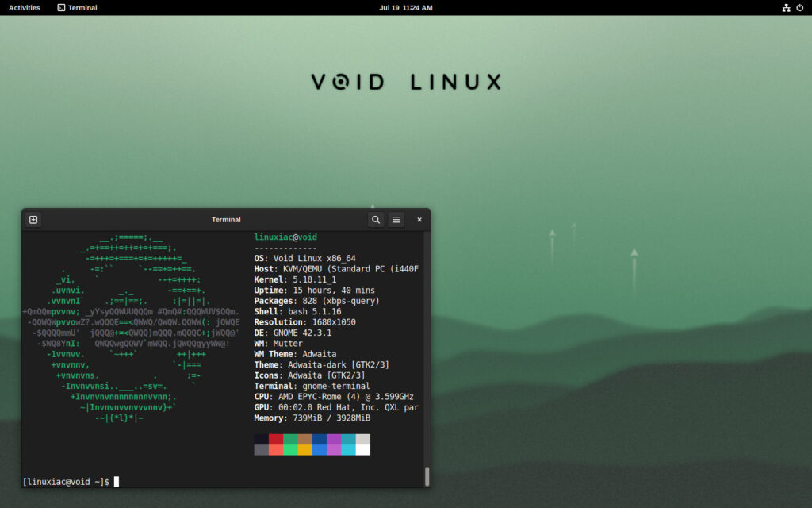Click the 'Uptime: 15 hours, 40 mins' line

pos(314,291)
